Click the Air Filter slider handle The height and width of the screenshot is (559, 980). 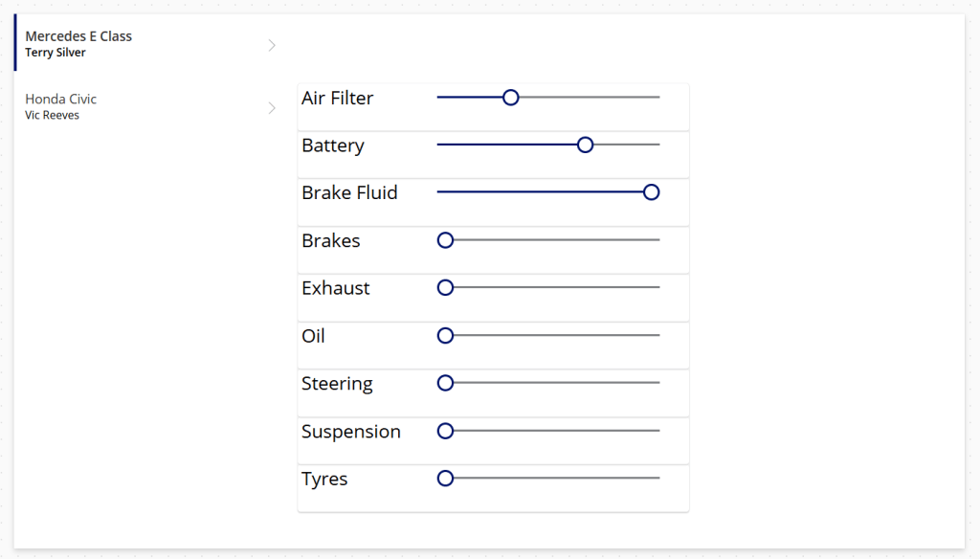point(511,98)
